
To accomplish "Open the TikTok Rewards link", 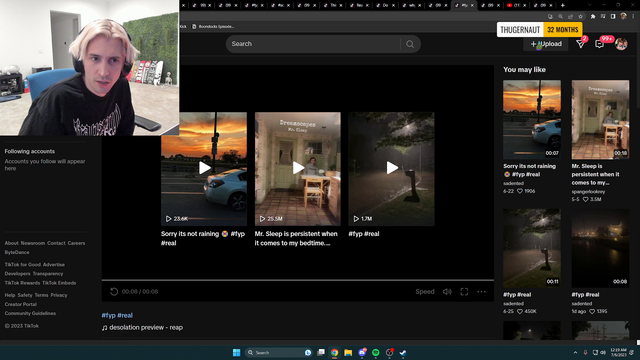I will 22,283.
